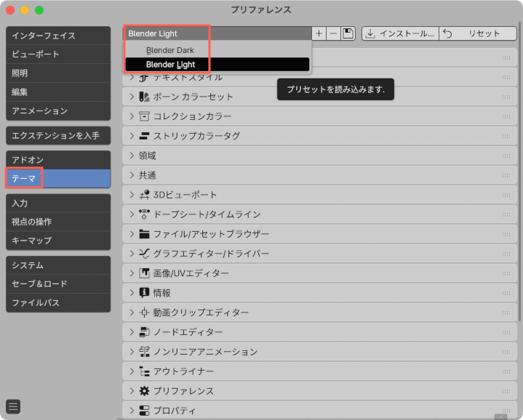This screenshot has width=523, height=420.
Task: Open the アニメーション preferences tab
Action: tap(58, 111)
